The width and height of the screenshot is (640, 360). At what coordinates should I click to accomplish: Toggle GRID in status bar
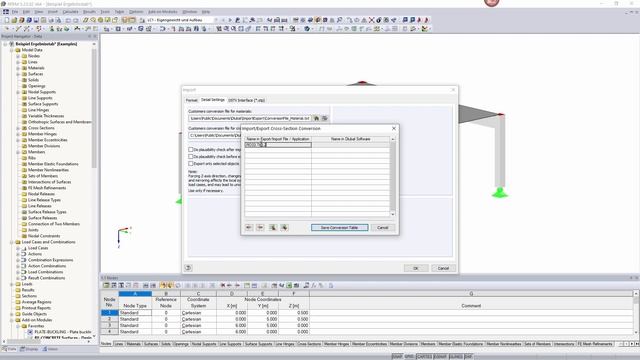(409, 357)
